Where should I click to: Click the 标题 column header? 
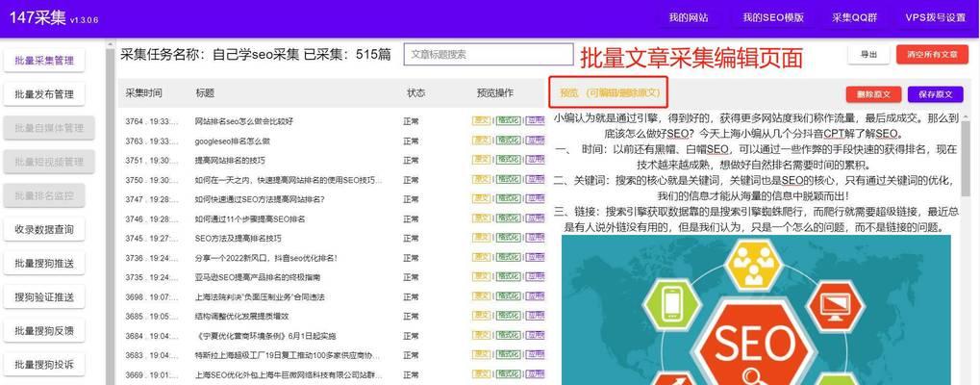point(205,93)
